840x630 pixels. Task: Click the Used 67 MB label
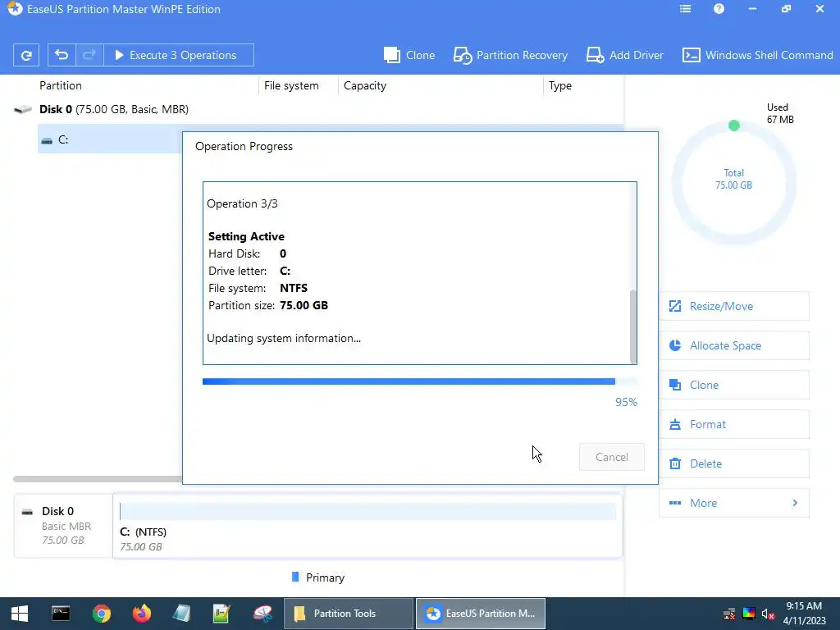pos(780,113)
